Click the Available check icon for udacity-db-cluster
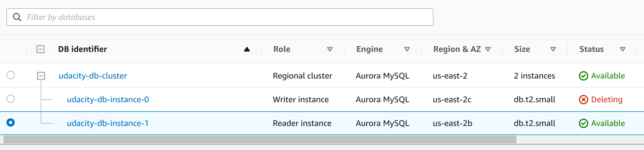Viewport: 644px width, 150px height. (x=584, y=76)
